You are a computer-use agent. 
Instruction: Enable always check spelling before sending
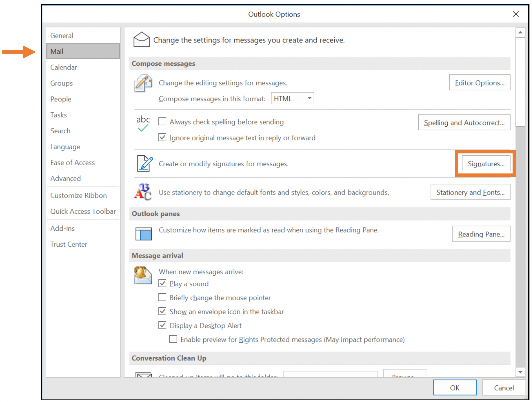point(162,121)
